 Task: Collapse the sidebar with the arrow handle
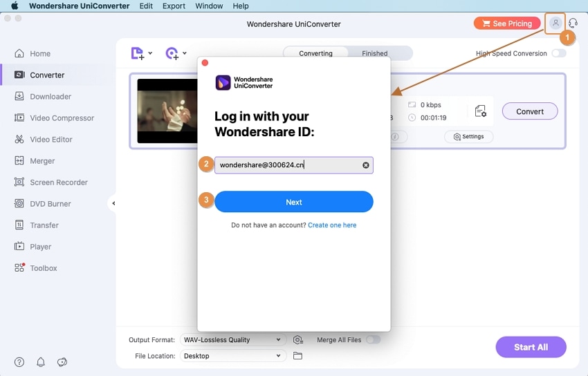[113, 203]
